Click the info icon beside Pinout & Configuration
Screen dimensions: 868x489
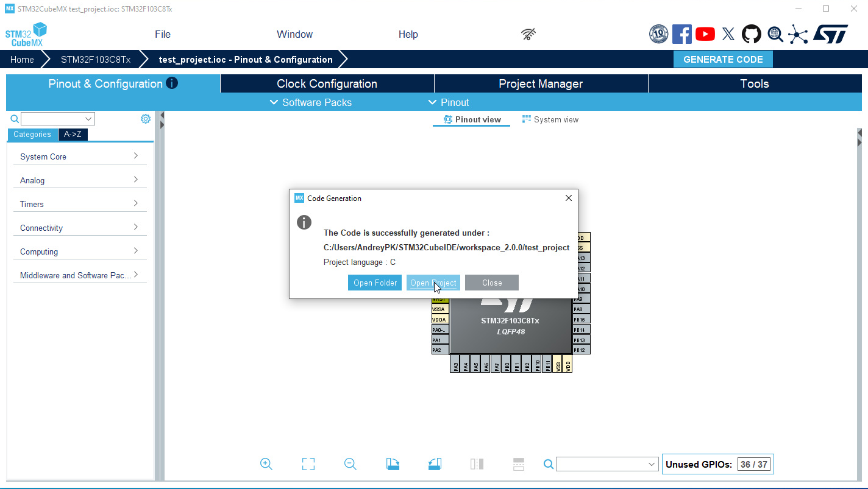(172, 83)
